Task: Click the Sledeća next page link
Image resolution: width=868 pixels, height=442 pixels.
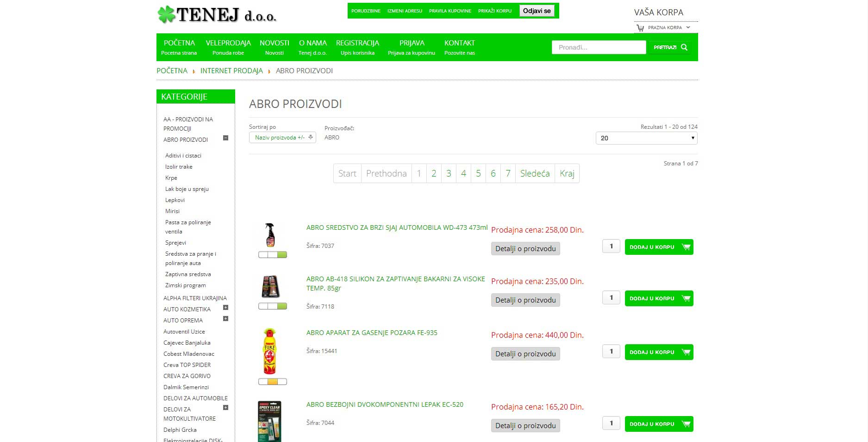Action: [535, 173]
